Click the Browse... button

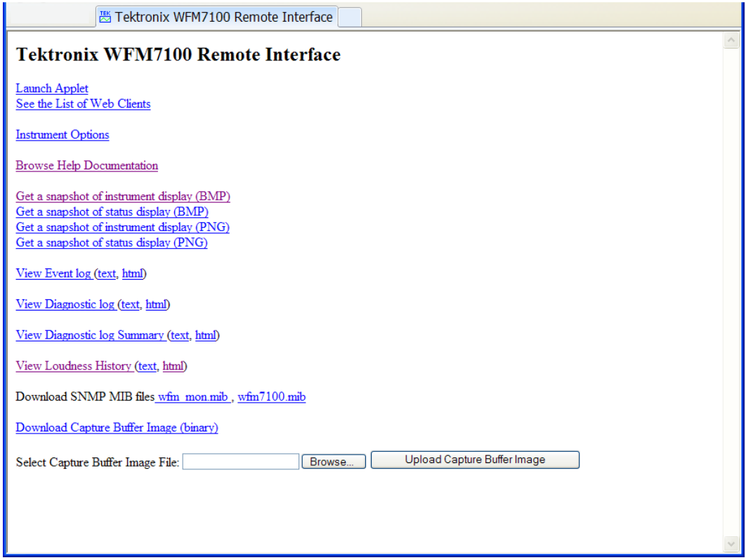click(x=334, y=462)
